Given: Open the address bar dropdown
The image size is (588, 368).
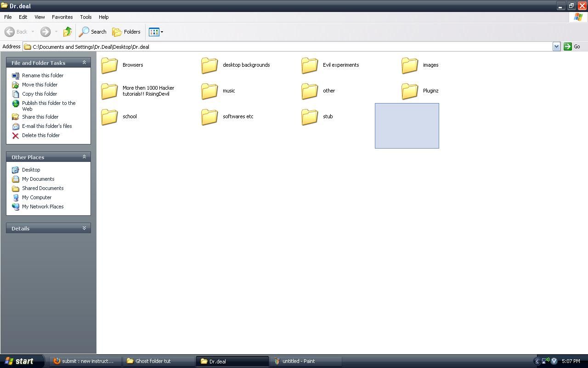Looking at the screenshot, I should pos(556,46).
